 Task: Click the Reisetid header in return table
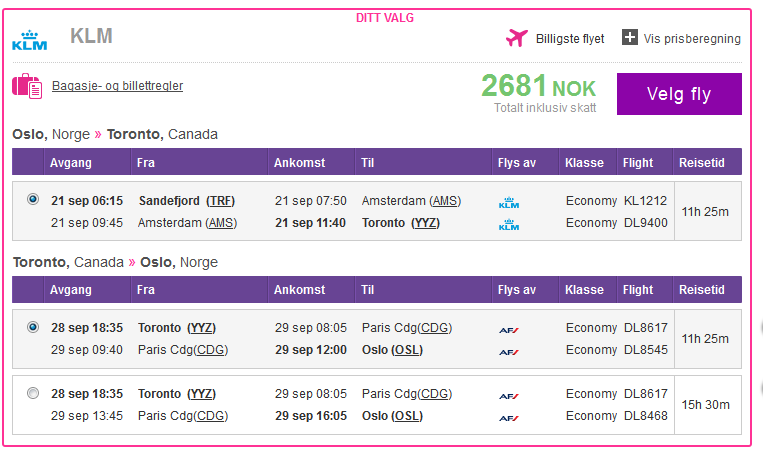[x=702, y=289]
